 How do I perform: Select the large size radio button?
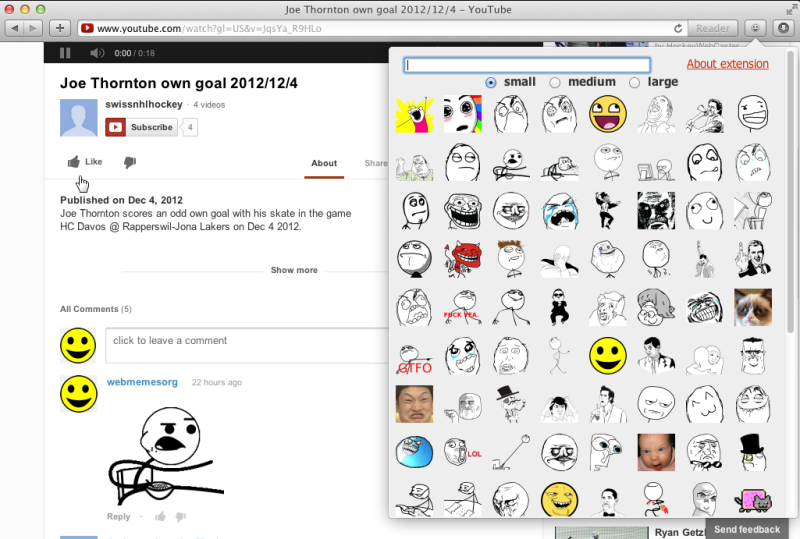(x=634, y=82)
